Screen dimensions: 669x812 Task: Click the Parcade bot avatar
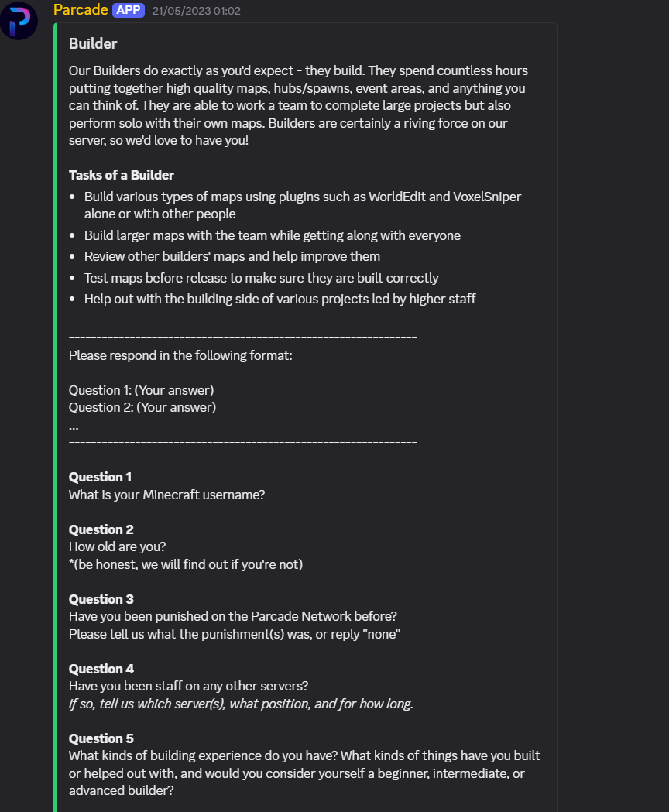[x=19, y=21]
